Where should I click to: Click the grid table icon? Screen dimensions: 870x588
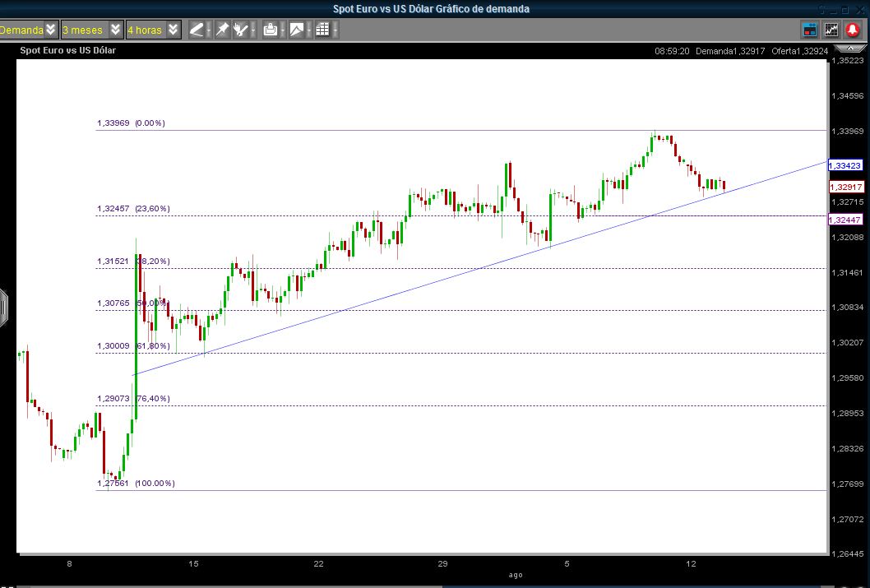[322, 30]
